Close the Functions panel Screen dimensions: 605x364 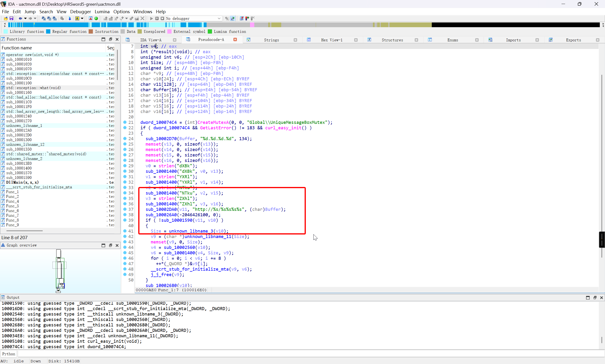click(x=117, y=39)
